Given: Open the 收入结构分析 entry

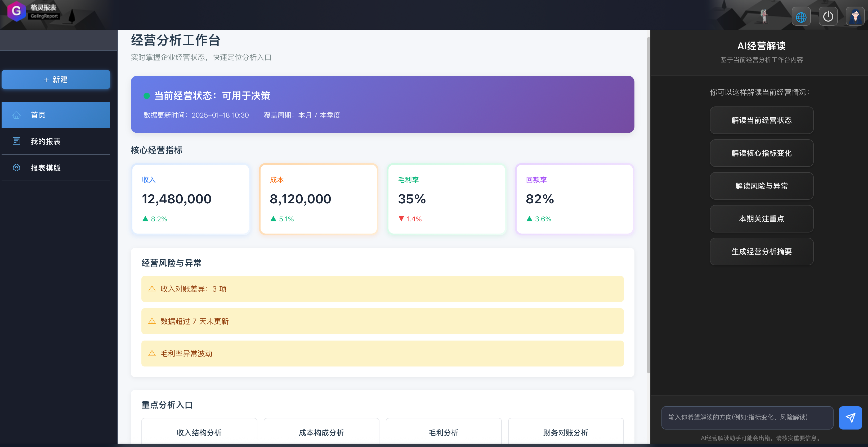Looking at the screenshot, I should coord(199,432).
